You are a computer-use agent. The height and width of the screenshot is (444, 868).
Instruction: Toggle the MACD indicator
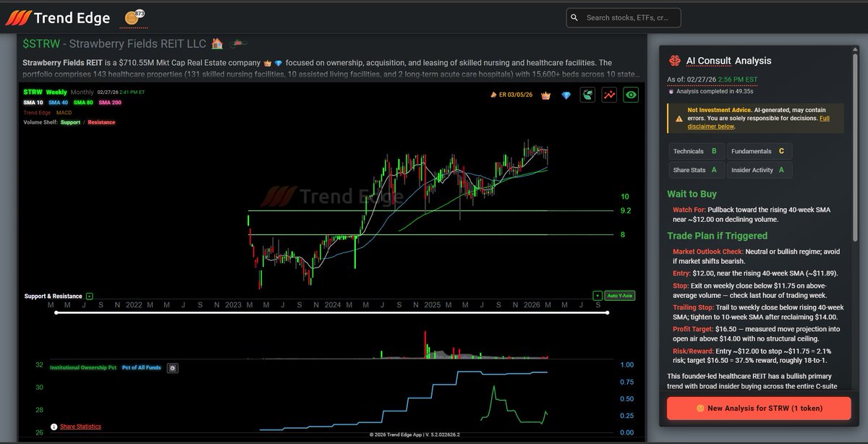64,113
